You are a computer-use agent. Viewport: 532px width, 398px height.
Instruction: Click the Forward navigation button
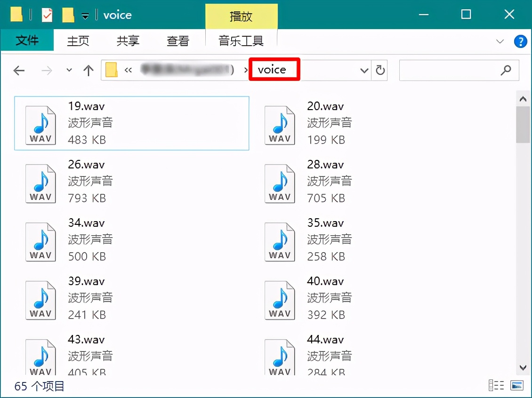click(x=46, y=70)
